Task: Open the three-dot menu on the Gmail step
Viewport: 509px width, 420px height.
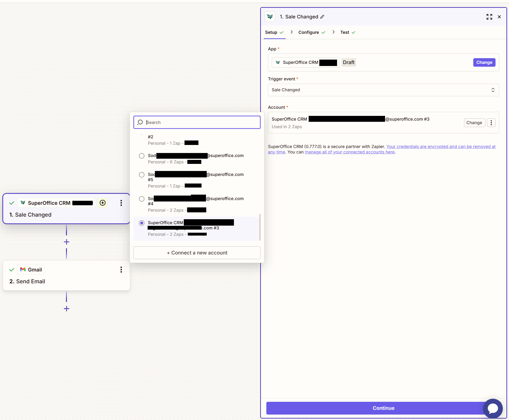Action: click(x=121, y=269)
